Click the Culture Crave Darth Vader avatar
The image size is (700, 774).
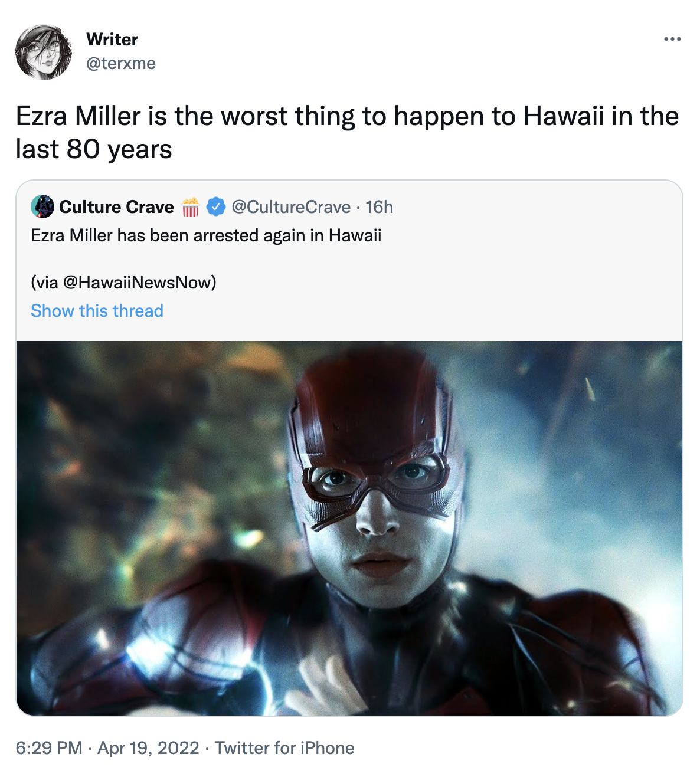pyautogui.click(x=41, y=207)
